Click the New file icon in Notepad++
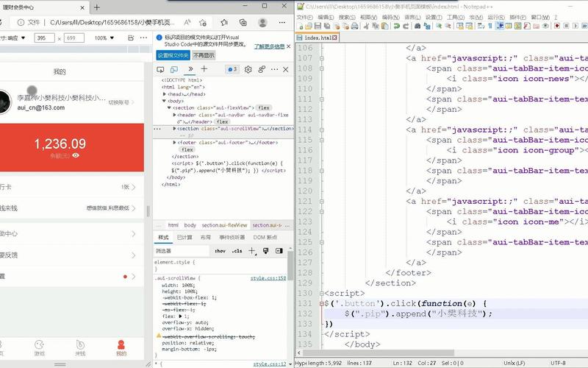This screenshot has height=368, width=588. coord(300,26)
